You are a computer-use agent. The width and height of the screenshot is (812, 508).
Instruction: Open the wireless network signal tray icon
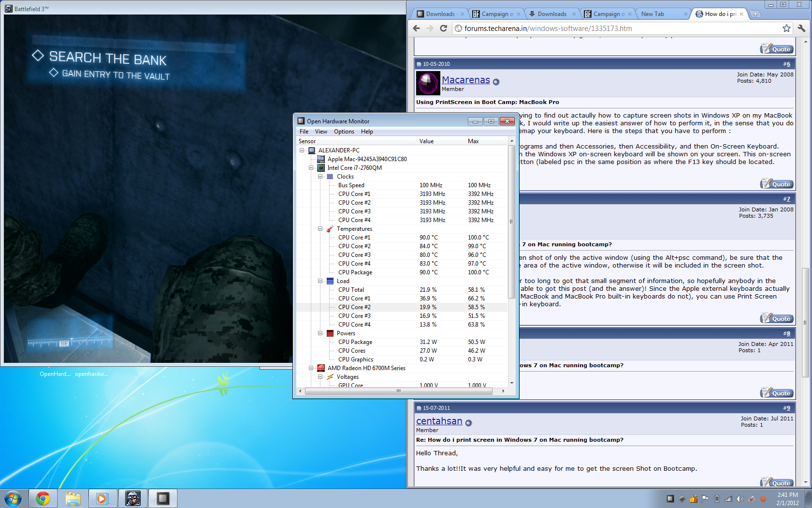(x=728, y=499)
